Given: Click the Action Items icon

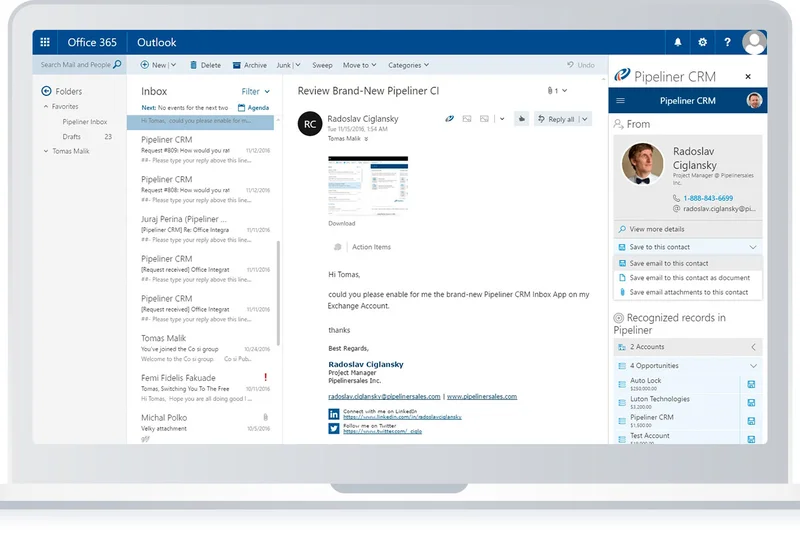Looking at the screenshot, I should click(x=337, y=247).
